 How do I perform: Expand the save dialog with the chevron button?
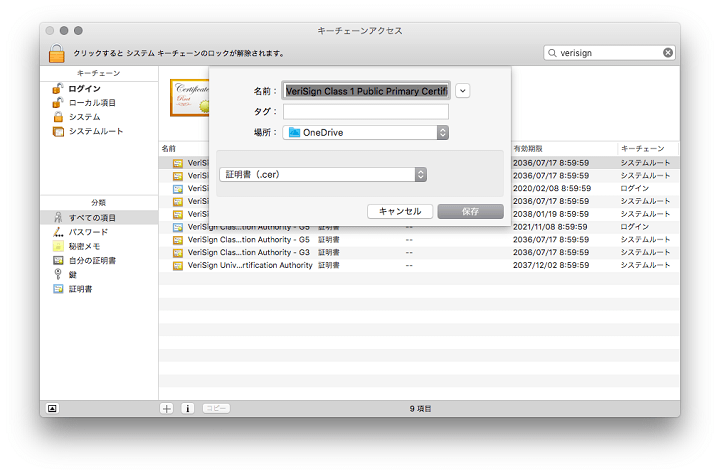[463, 91]
